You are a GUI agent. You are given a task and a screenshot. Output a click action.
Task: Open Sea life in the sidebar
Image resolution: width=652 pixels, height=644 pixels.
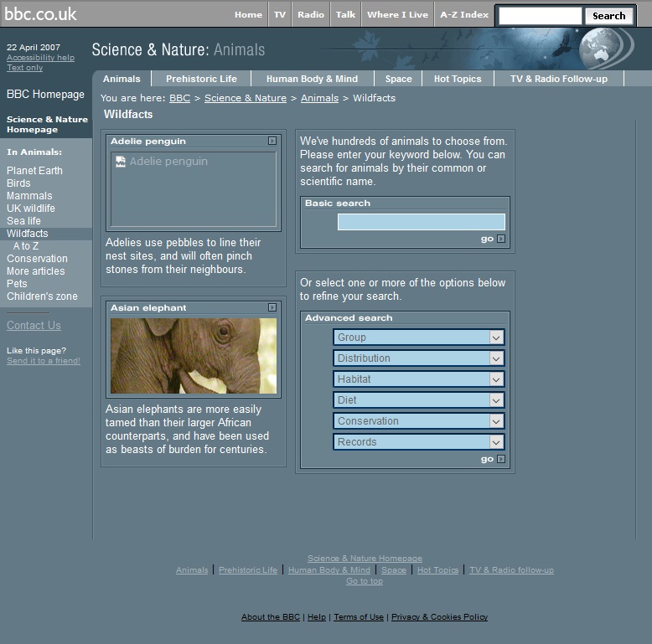[x=23, y=220]
